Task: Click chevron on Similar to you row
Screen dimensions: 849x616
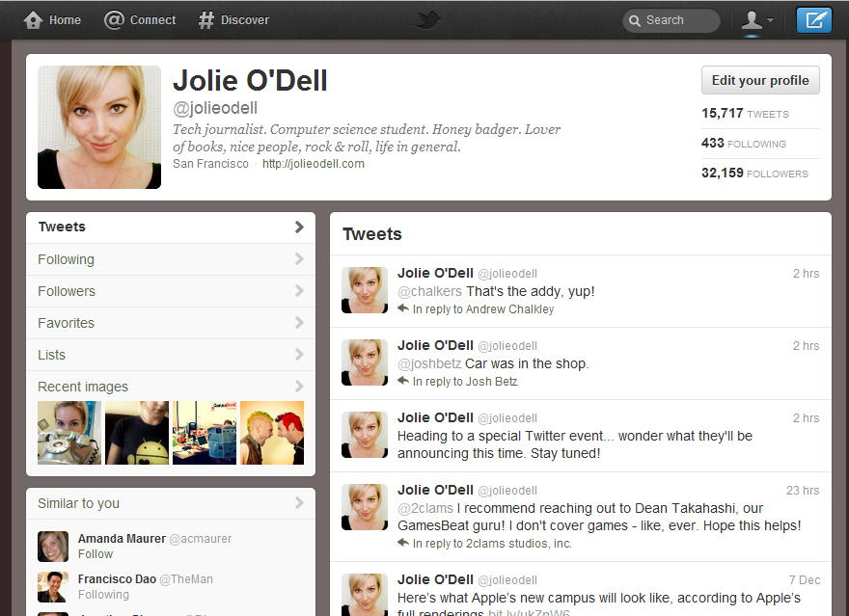Action: pyautogui.click(x=299, y=503)
